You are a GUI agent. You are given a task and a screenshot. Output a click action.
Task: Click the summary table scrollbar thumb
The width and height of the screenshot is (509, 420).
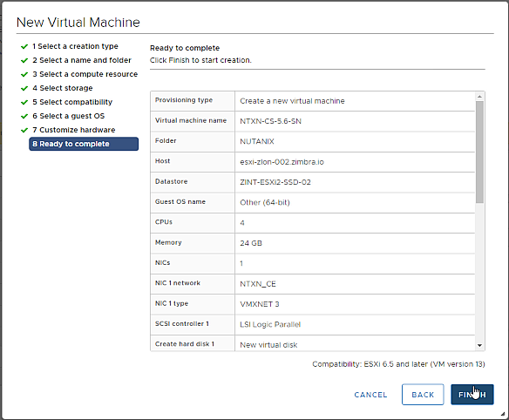[x=479, y=152]
